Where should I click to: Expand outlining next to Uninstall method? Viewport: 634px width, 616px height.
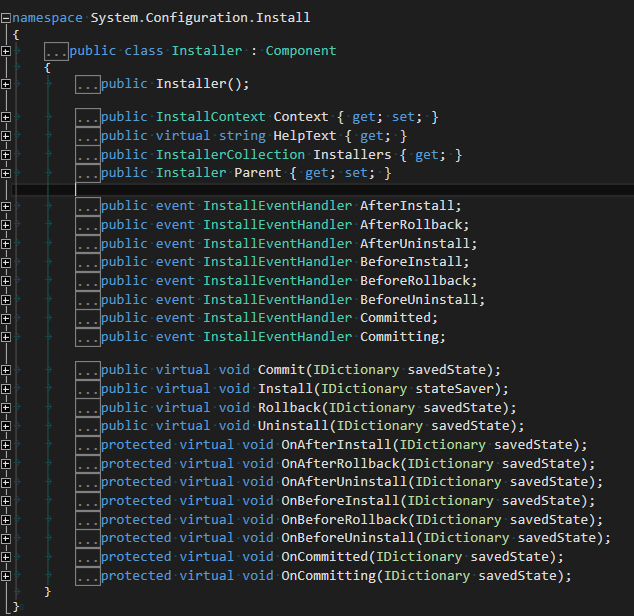(x=6, y=426)
